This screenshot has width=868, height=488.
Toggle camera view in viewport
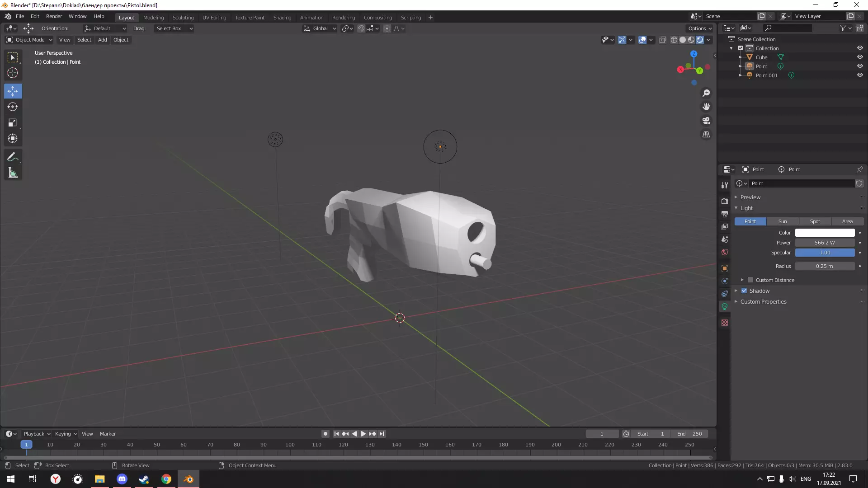pos(706,121)
